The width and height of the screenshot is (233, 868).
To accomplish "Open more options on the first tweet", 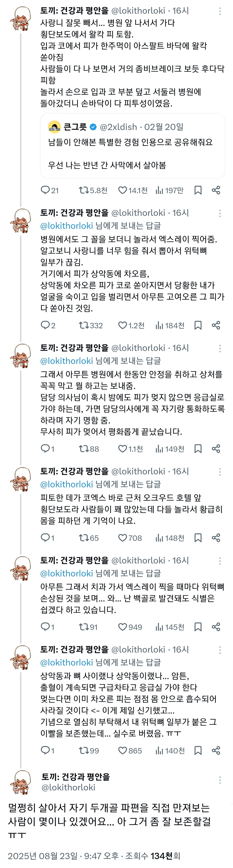I will pos(220,11).
